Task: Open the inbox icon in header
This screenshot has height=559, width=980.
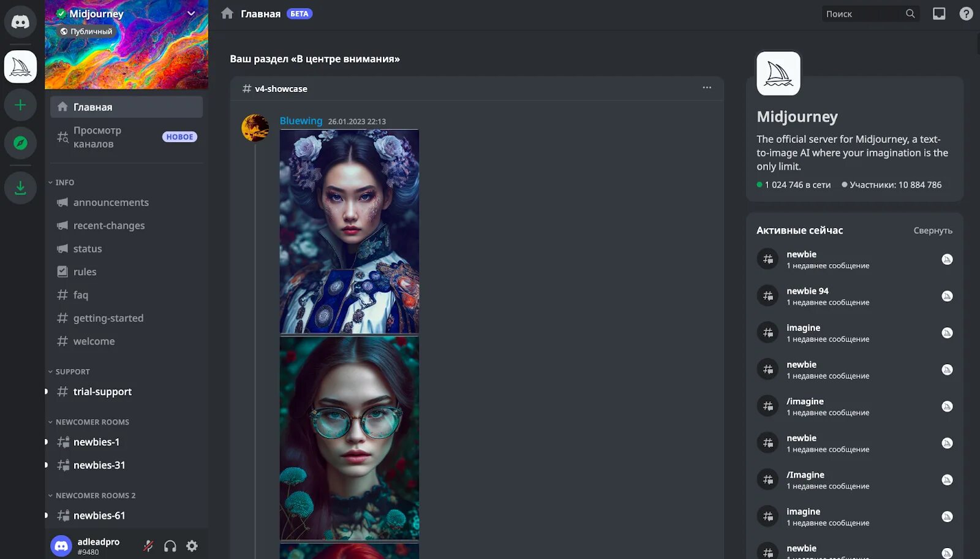Action: coord(939,13)
